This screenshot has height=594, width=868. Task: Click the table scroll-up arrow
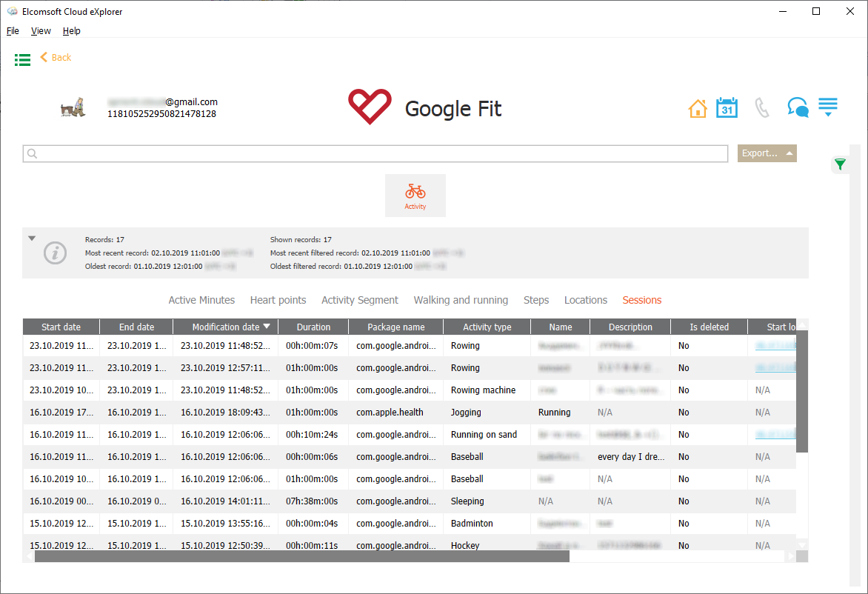(x=802, y=324)
